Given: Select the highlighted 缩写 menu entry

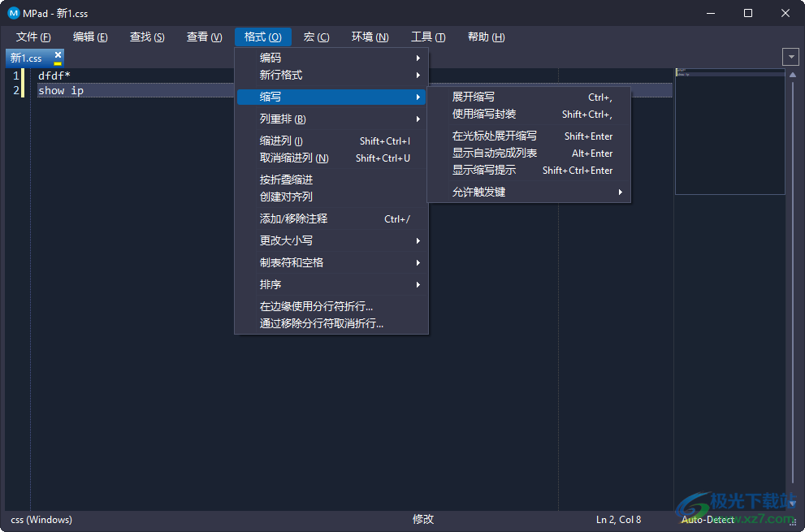Looking at the screenshot, I should pyautogui.click(x=331, y=97).
